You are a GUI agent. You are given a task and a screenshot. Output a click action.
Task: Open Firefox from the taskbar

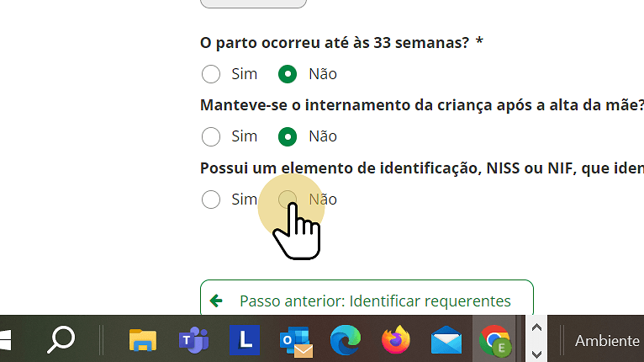point(394,340)
